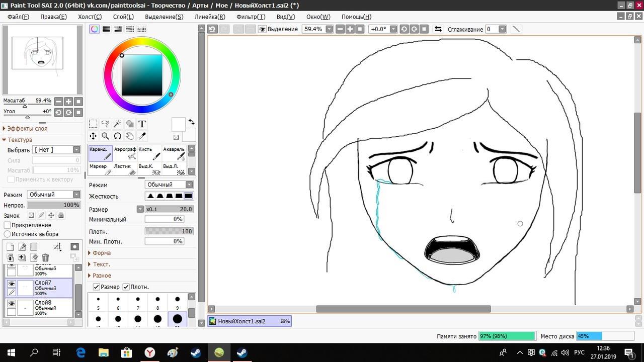Viewport: 644px width, 362px height.
Task: Open the Слой menu
Action: pos(123,17)
